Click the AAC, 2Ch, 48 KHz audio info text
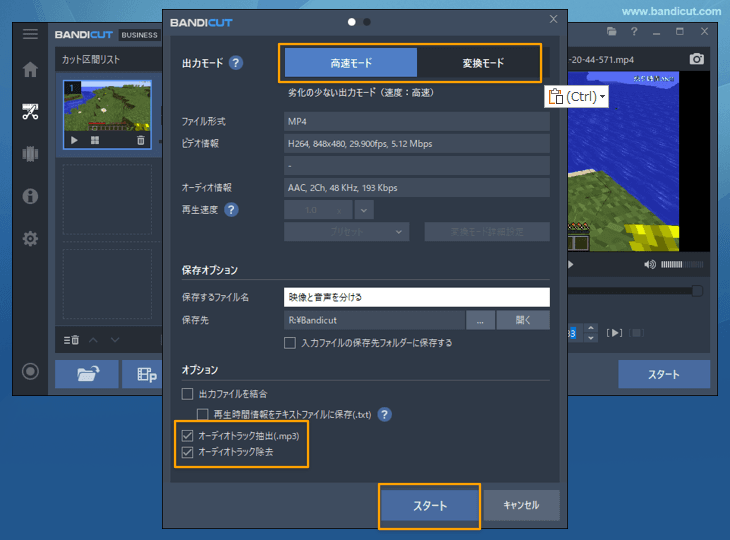730x540 pixels. click(x=343, y=188)
